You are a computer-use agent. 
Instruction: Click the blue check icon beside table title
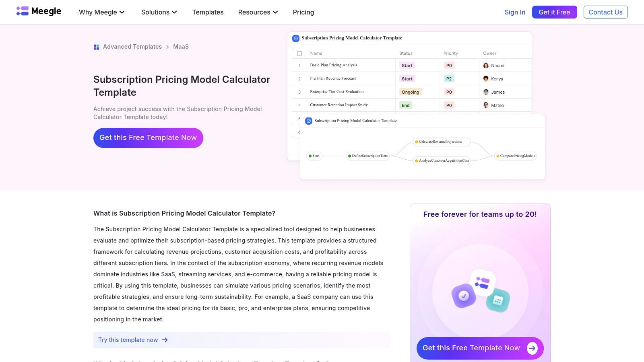[x=296, y=38]
